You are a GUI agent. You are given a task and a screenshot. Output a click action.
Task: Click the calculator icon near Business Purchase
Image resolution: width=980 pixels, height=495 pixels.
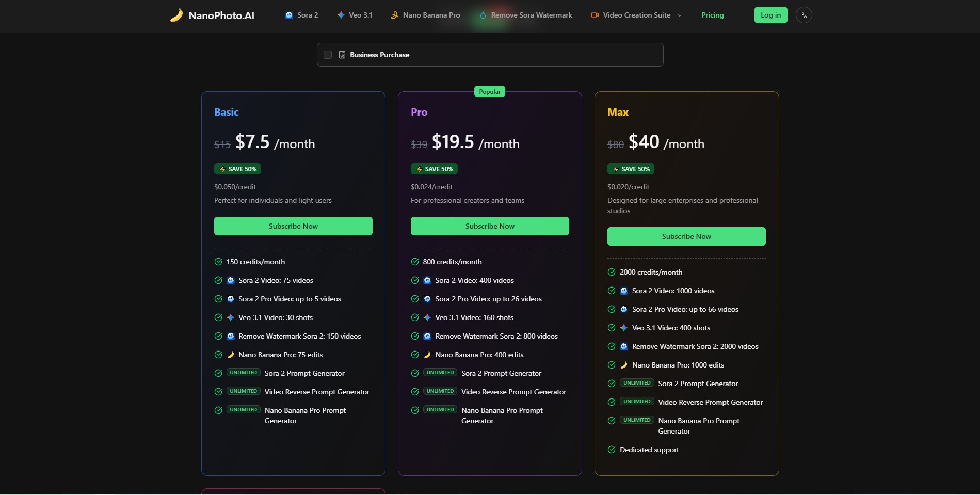point(342,54)
